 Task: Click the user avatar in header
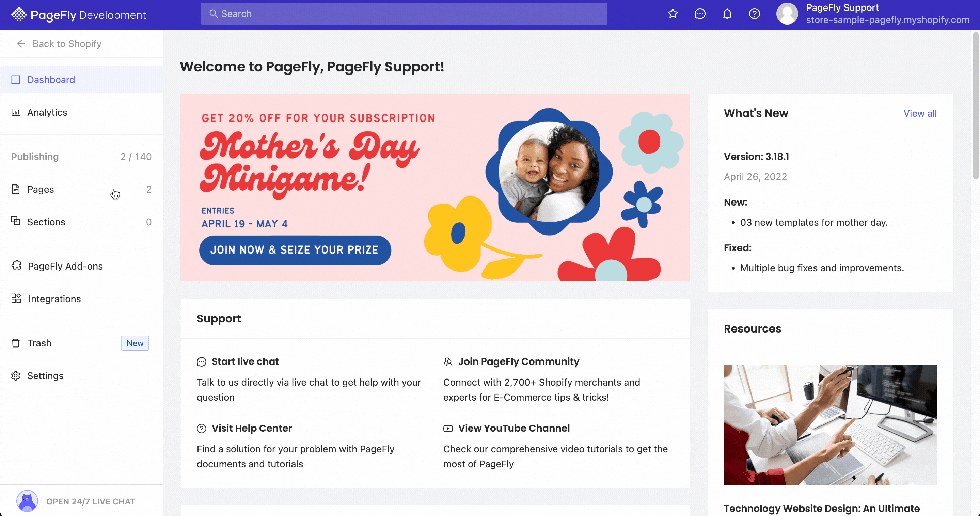[x=787, y=14]
